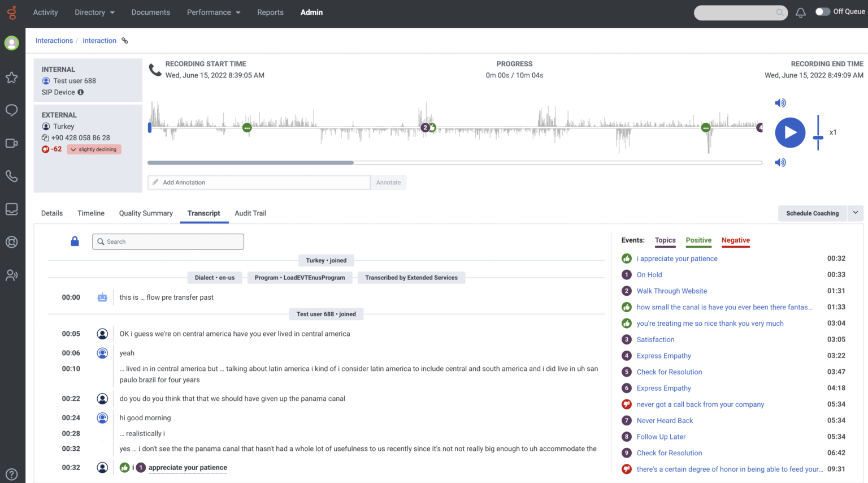Play the interaction recording

point(789,133)
